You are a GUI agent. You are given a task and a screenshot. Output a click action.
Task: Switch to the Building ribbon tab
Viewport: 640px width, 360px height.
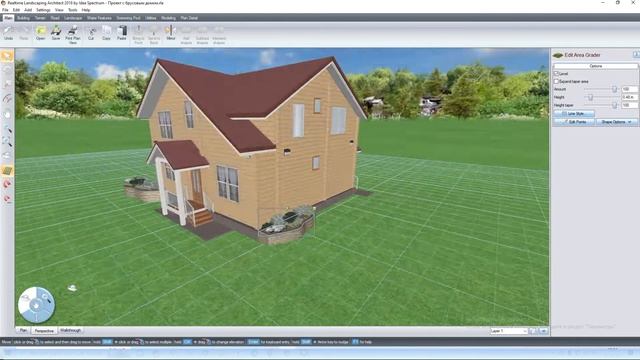tap(23, 18)
